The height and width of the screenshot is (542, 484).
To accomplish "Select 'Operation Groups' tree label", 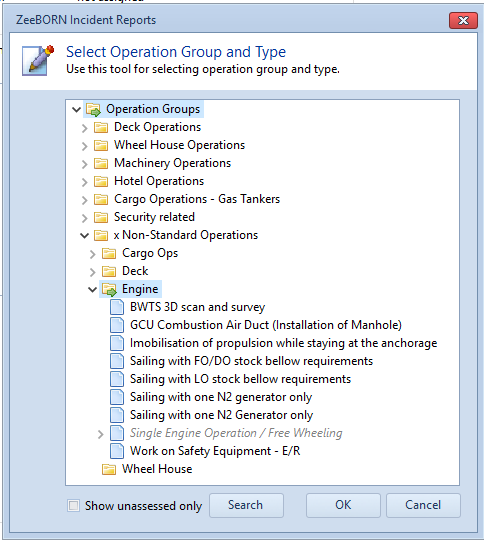I will [153, 109].
